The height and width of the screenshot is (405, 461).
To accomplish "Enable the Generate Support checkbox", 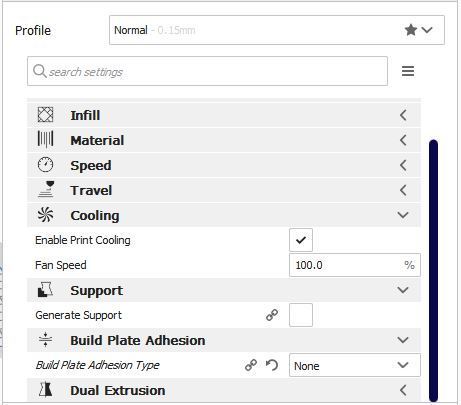I will [301, 315].
